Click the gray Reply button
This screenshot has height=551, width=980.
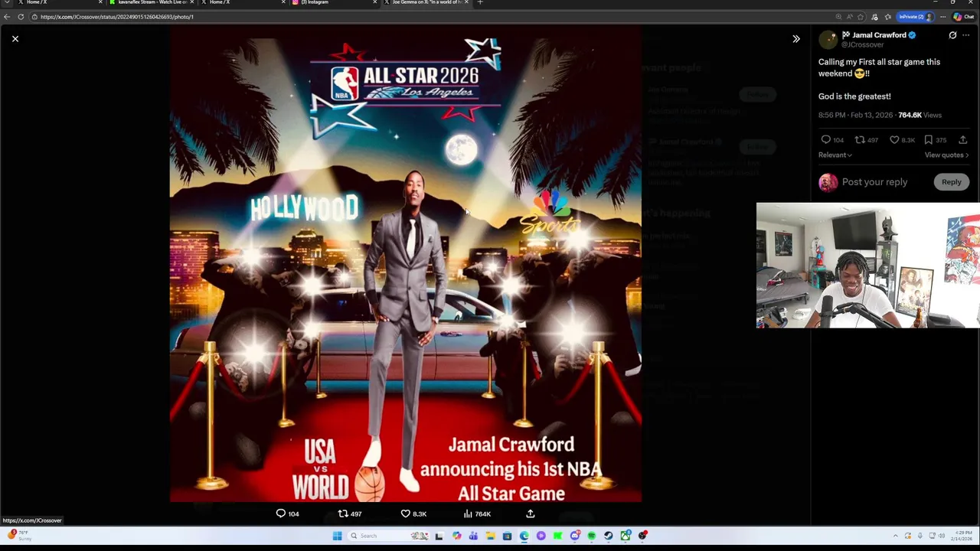point(951,182)
